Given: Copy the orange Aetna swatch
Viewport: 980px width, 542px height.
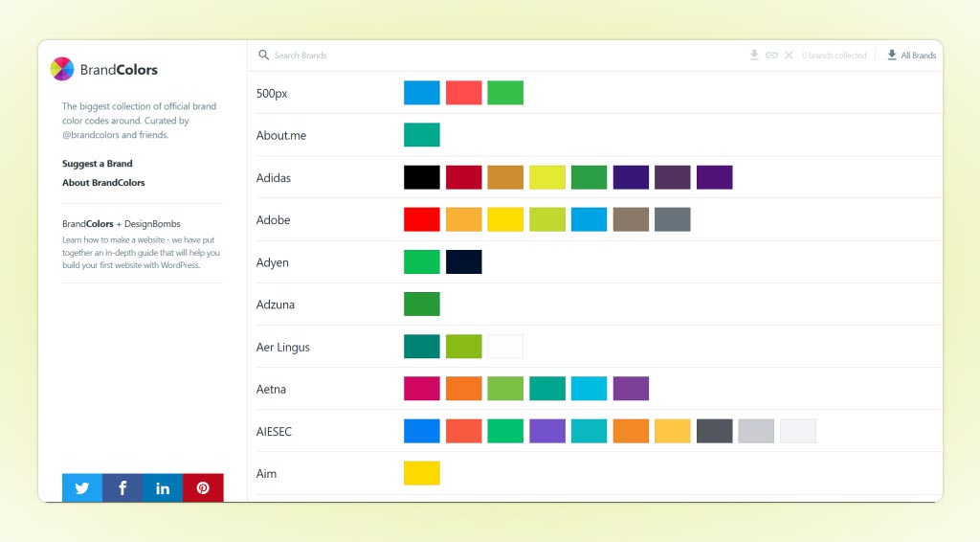Looking at the screenshot, I should tap(464, 388).
